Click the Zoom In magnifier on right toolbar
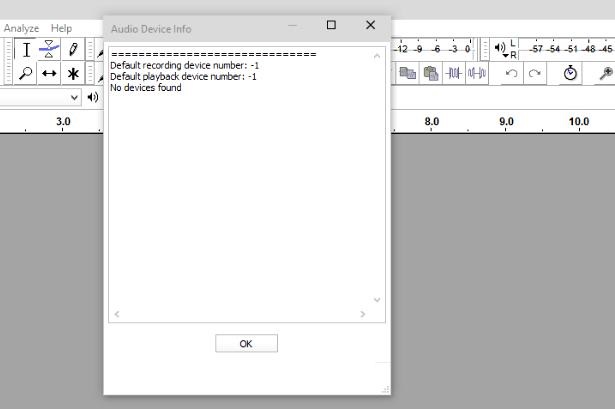Screen dimensions: 615x409 pyautogui.click(x=606, y=73)
